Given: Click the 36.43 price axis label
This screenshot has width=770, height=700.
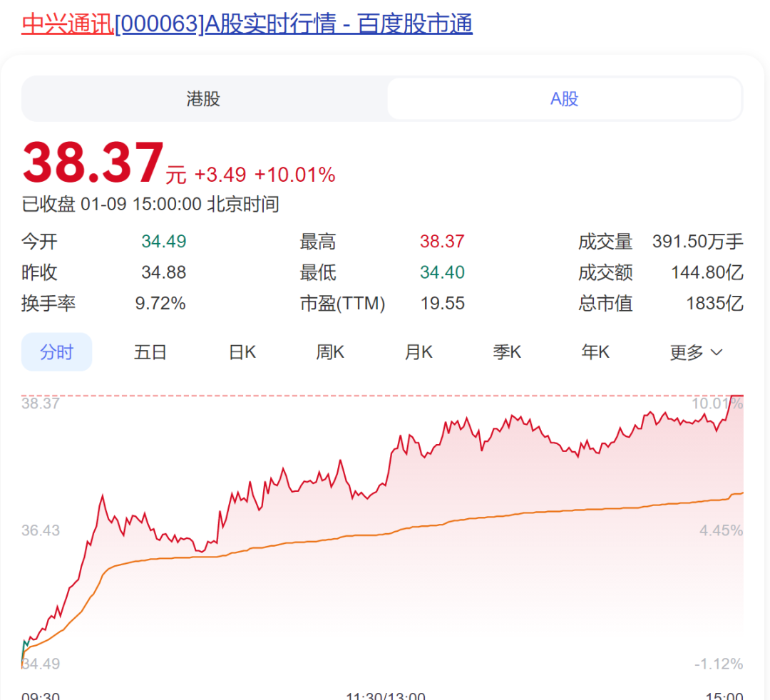Looking at the screenshot, I should 40,530.
